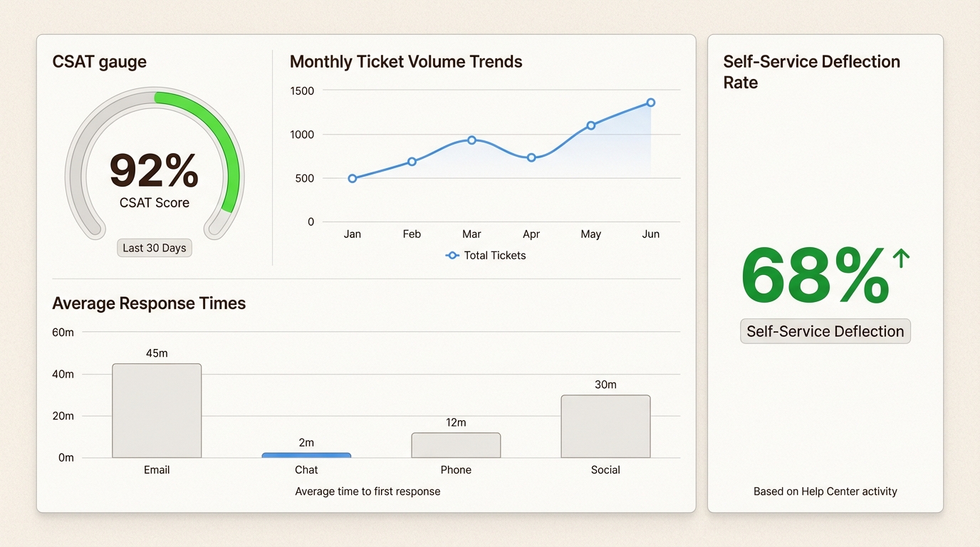Click the Total Tickets legend marker icon
This screenshot has width=980, height=547.
pos(452,255)
